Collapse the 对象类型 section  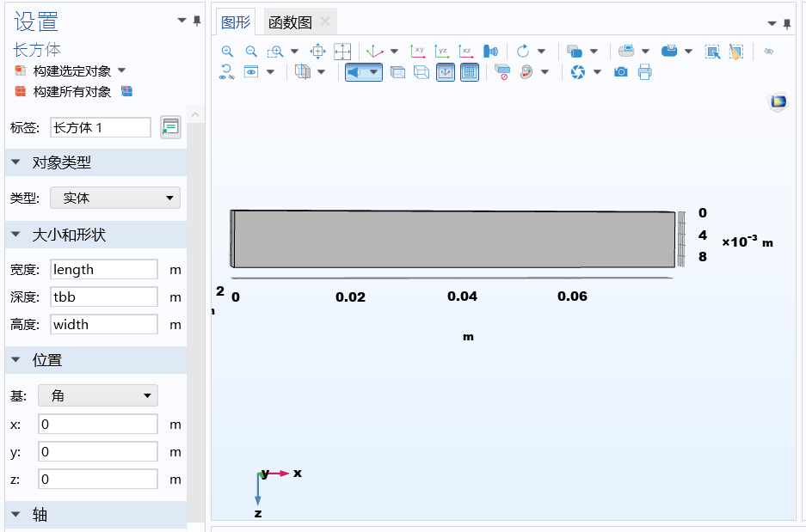point(16,162)
